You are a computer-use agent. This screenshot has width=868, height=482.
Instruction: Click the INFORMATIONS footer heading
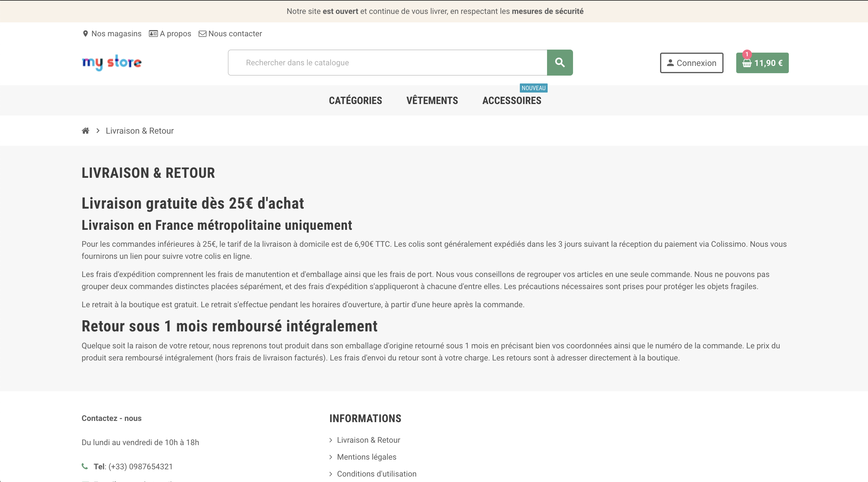365,418
